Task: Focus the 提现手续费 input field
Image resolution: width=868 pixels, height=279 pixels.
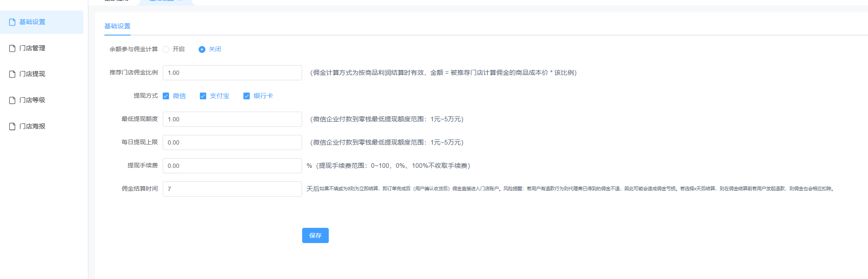Action: pos(232,166)
